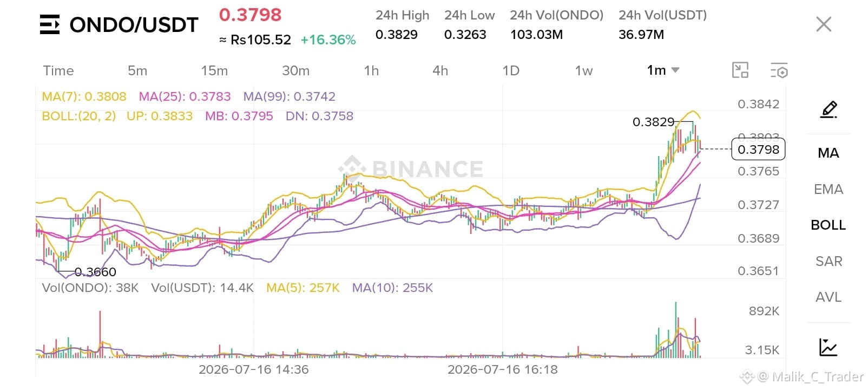
Task: Toggle the chart layout view icon
Action: (740, 70)
